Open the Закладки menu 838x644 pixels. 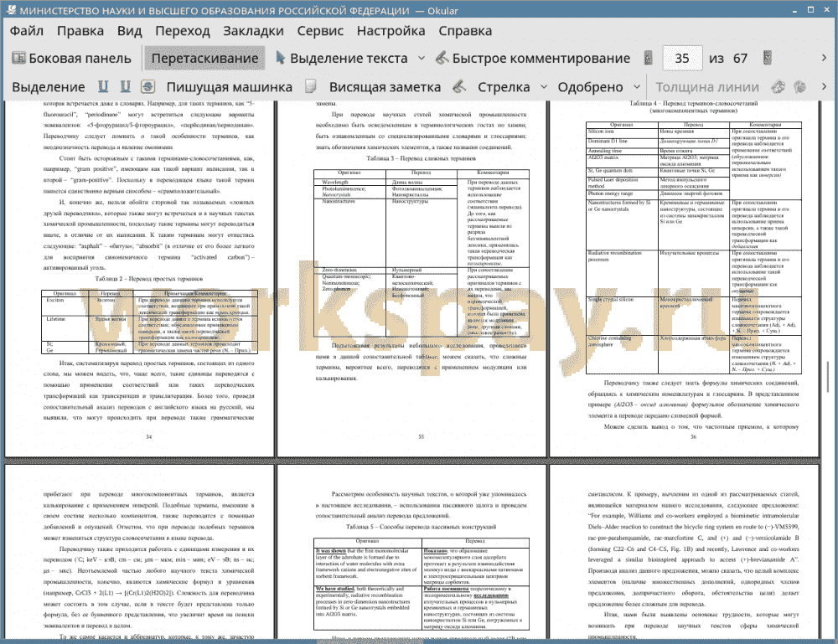[x=253, y=31]
